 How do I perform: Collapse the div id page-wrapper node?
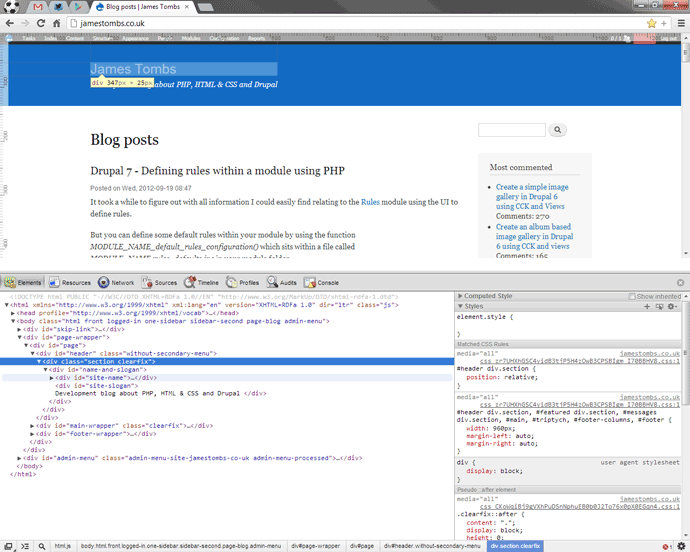[x=19, y=337]
